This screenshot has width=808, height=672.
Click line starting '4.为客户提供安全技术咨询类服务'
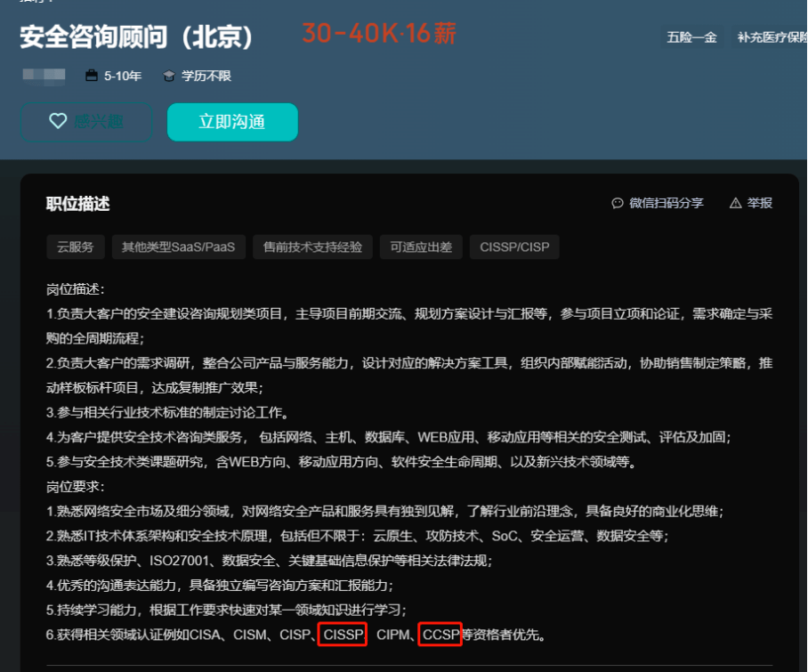389,437
